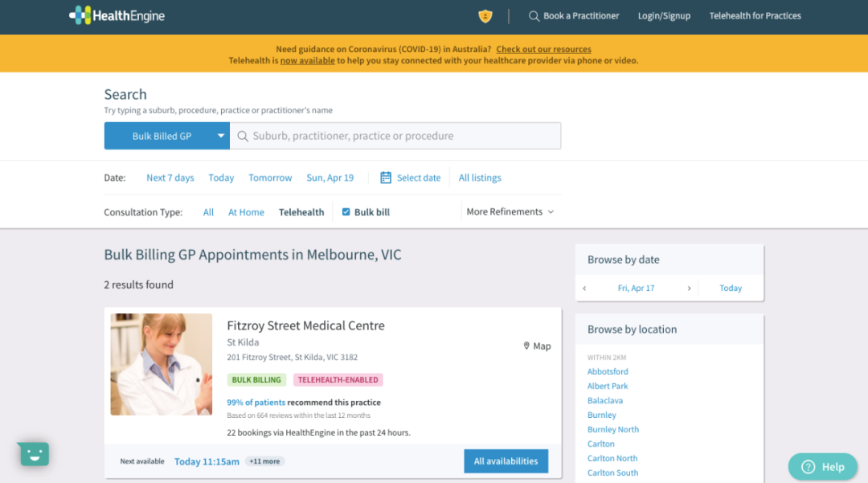Browse location Albert Park
The image size is (868, 483).
tap(608, 387)
